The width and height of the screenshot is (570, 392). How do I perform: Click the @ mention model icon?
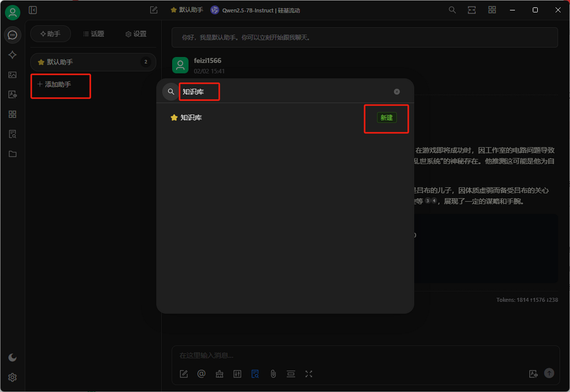(201, 374)
